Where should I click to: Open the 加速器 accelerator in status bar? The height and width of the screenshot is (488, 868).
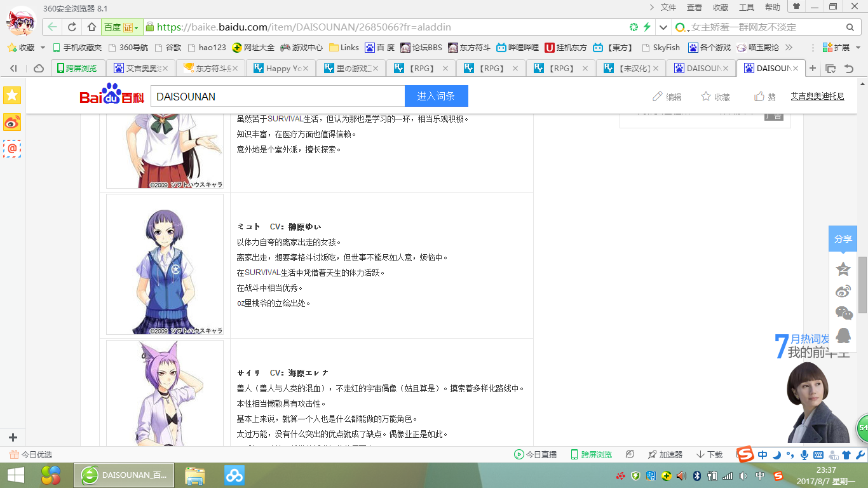pyautogui.click(x=665, y=454)
